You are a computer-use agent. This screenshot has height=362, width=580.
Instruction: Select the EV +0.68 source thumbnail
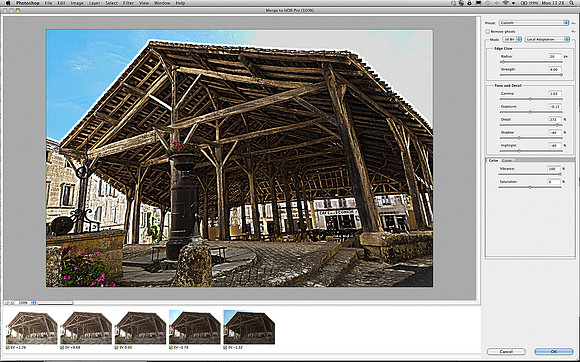pyautogui.click(x=86, y=328)
